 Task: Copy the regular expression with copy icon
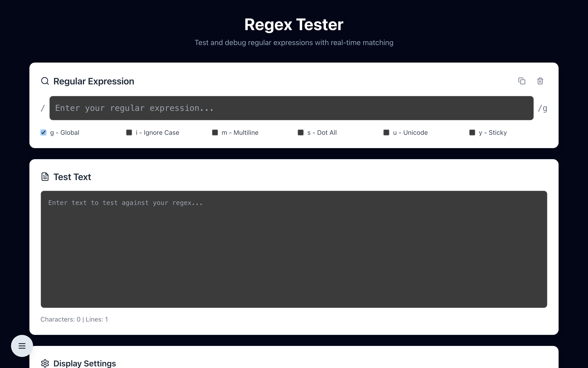pyautogui.click(x=522, y=81)
